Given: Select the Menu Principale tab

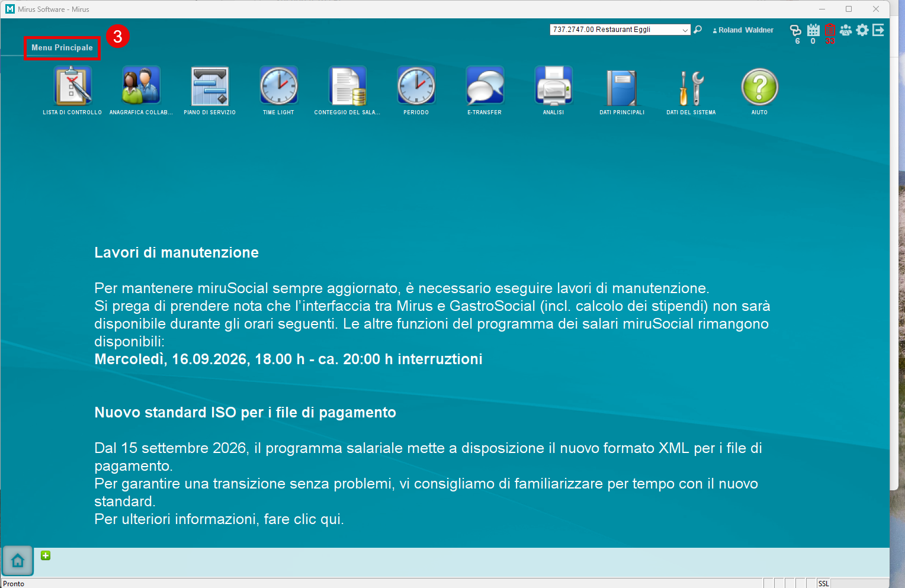Looking at the screenshot, I should click(x=62, y=48).
